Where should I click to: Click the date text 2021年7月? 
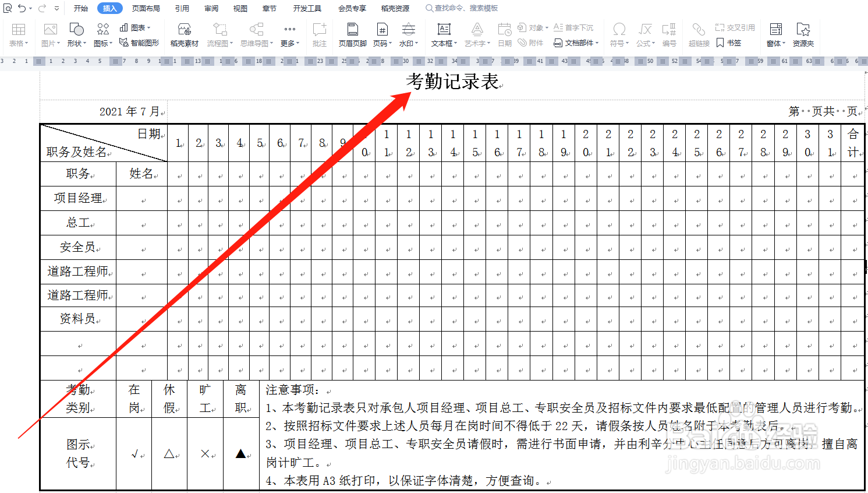coord(129,111)
